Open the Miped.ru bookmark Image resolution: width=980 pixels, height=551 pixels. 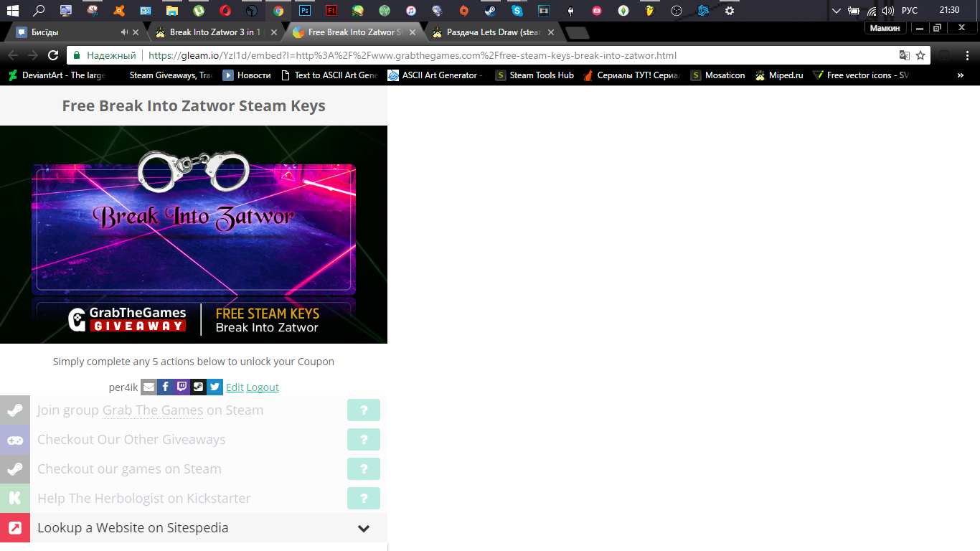pyautogui.click(x=779, y=75)
